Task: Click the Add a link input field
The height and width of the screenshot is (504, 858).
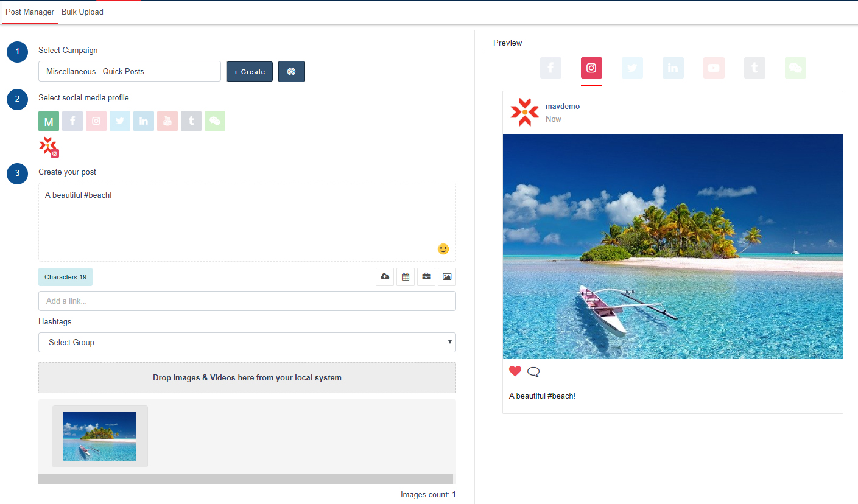Action: coord(247,301)
